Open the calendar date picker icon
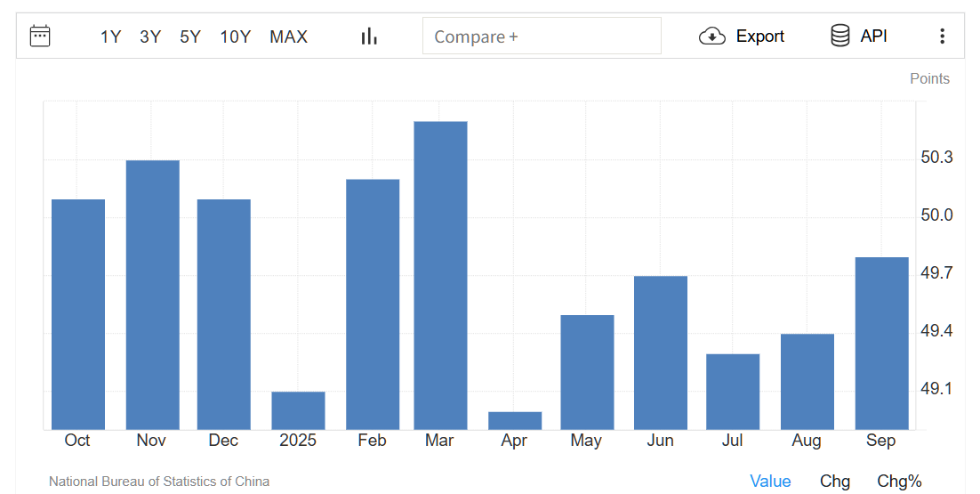Screen dimensions: 980x494 pyautogui.click(x=40, y=36)
